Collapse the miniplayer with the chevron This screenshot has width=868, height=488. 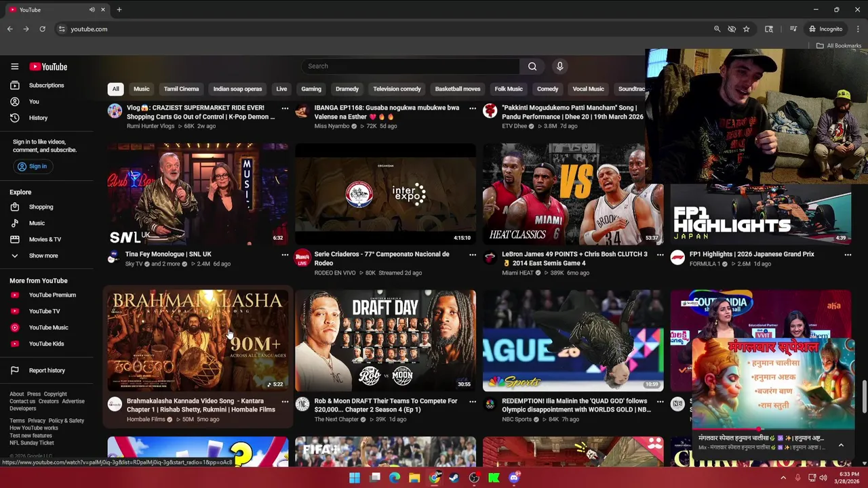pos(841,445)
